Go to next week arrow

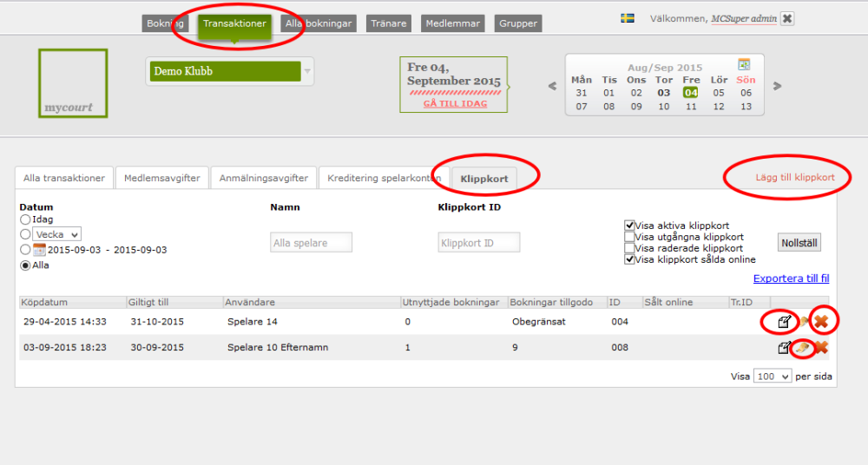[x=777, y=86]
